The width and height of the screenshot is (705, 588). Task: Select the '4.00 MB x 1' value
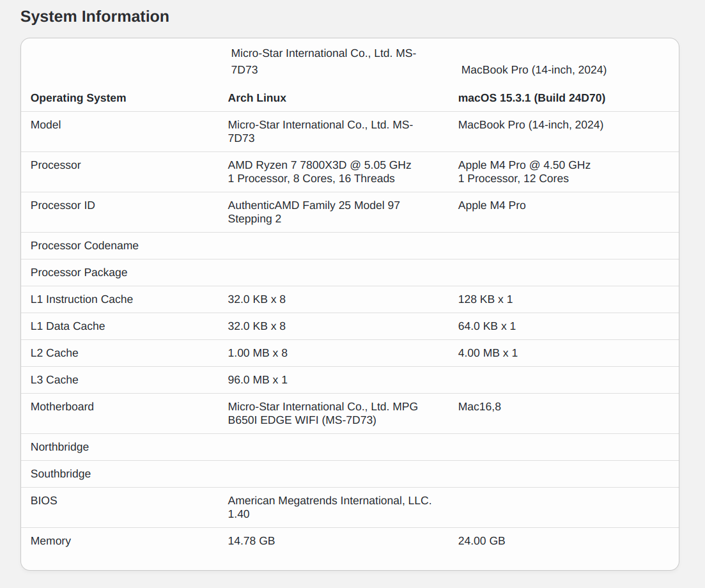(x=488, y=353)
